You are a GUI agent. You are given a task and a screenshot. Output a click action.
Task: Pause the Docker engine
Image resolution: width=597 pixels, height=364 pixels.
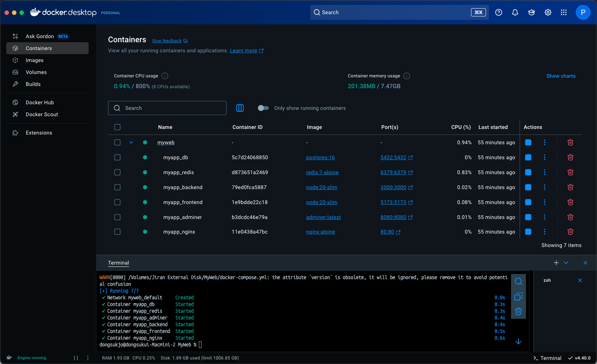(76, 358)
